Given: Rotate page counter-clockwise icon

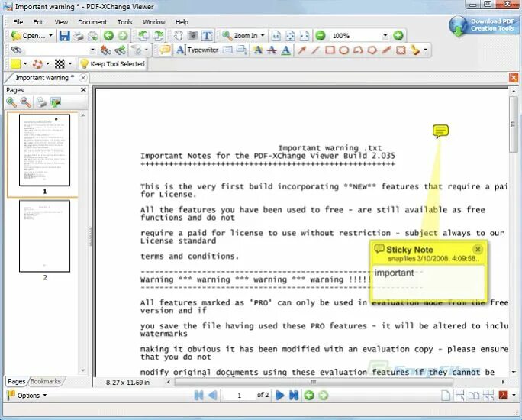Looking at the screenshot, I should tap(143, 36).
